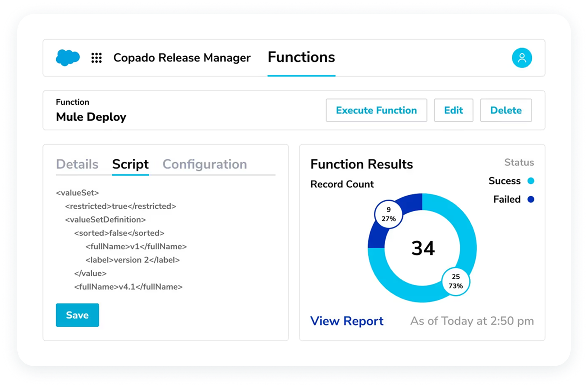Click the </value> script line

(x=90, y=273)
